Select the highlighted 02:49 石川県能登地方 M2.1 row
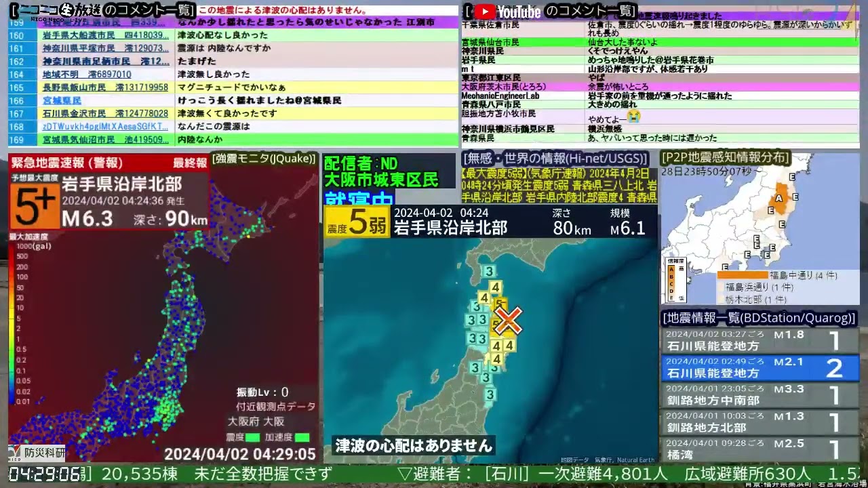The image size is (868, 488). pyautogui.click(x=760, y=368)
